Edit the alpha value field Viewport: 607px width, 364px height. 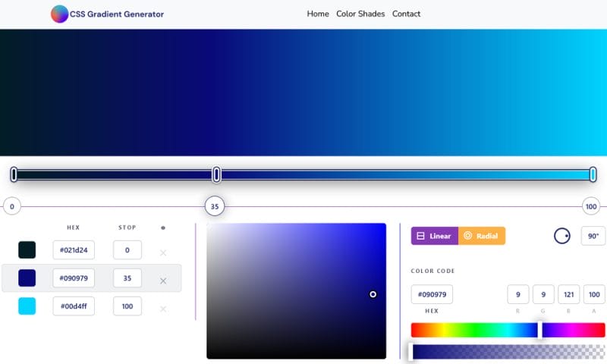tap(594, 294)
